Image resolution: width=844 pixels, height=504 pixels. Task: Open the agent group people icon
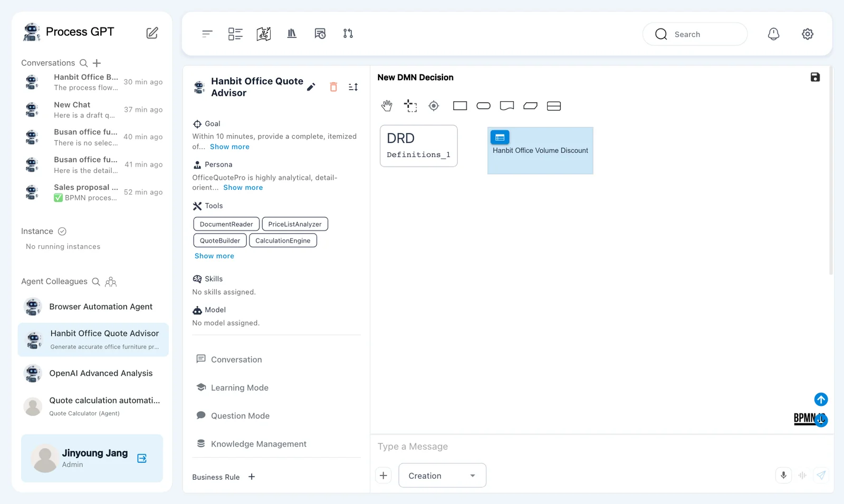tap(111, 282)
